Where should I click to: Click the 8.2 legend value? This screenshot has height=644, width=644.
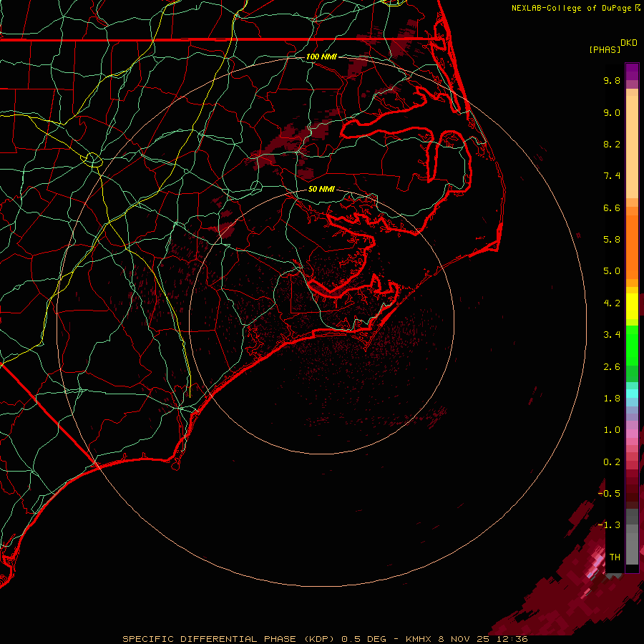click(x=612, y=144)
